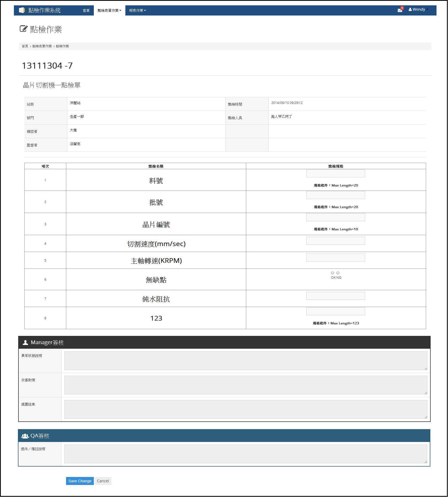Open the 點檢表單作業 dropdown menu

pyautogui.click(x=109, y=10)
